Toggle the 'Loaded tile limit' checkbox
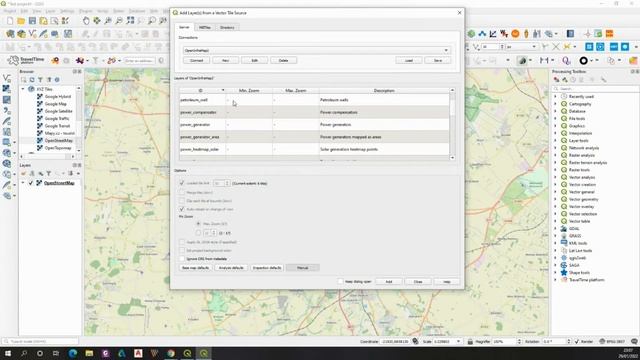This screenshot has height=360, width=640. (x=182, y=183)
